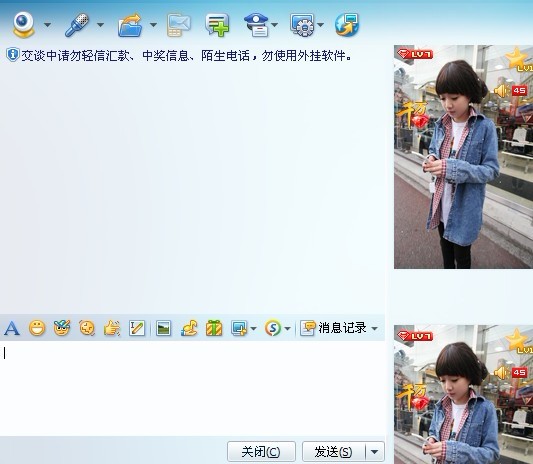Open the smiley emoticon picker
Screen dimensions: 533x464
(x=37, y=328)
